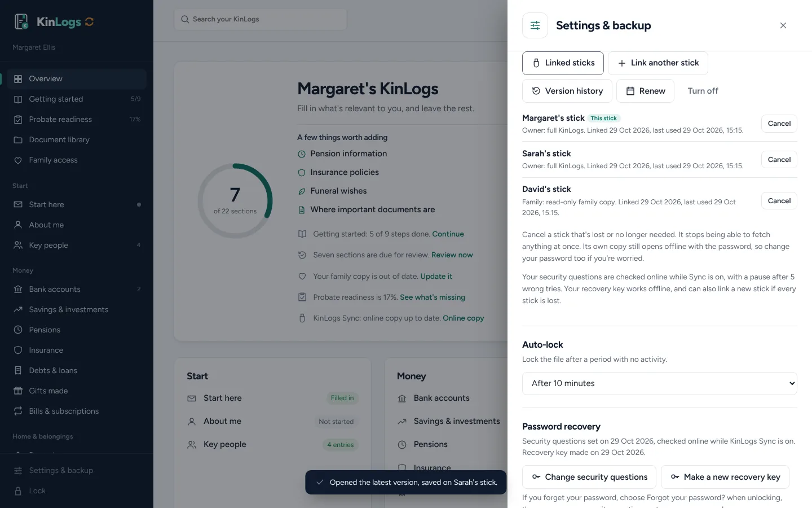Click the Update it link
Viewport: 812px width, 508px height.
[x=436, y=277]
